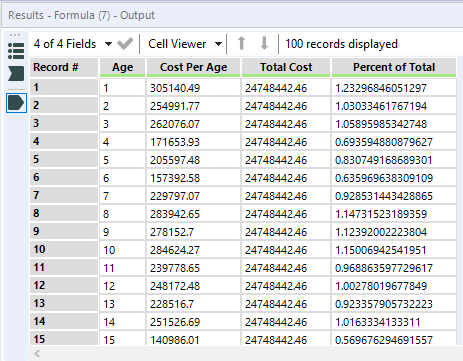Expand the Cell Viewer dropdown arrow
The height and width of the screenshot is (361, 463).
(218, 44)
